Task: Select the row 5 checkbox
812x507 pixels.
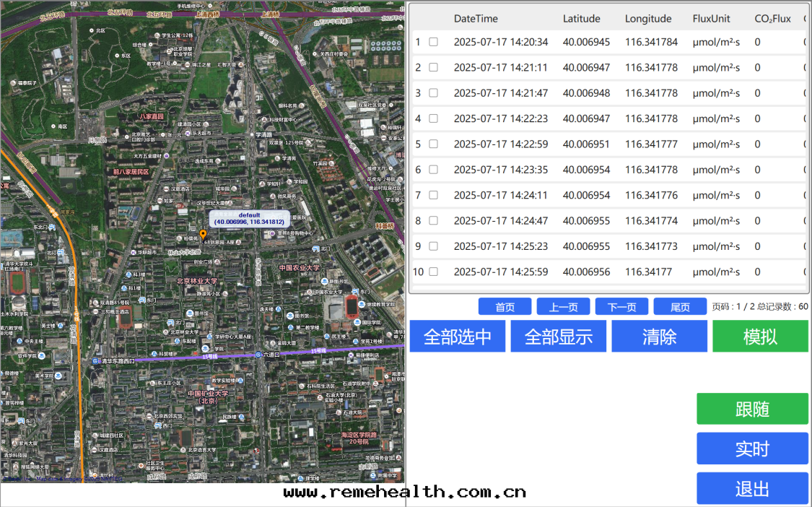Action: [433, 144]
